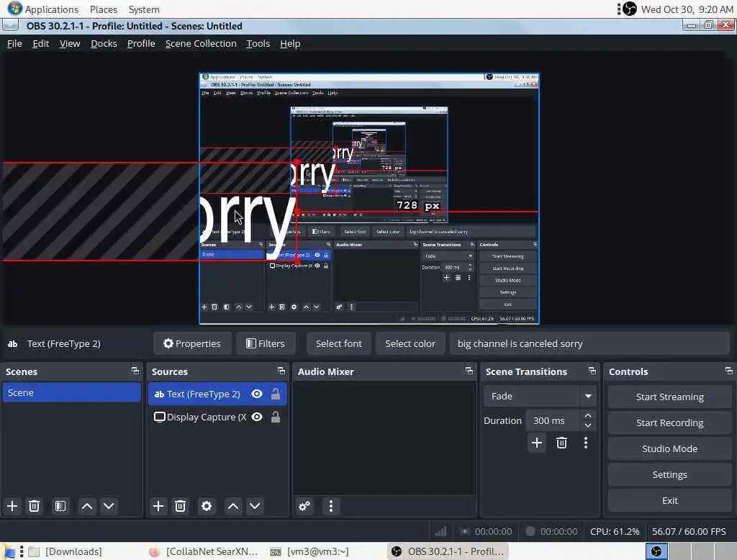This screenshot has width=737, height=560.
Task: Open the Profile menu
Action: 141,44
